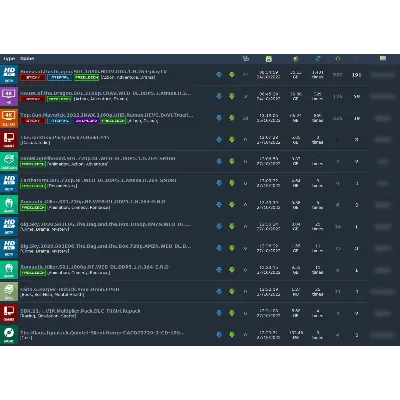Screen dimensions: 400x400
Task: Click the uploader column header icon
Action: point(383,58)
